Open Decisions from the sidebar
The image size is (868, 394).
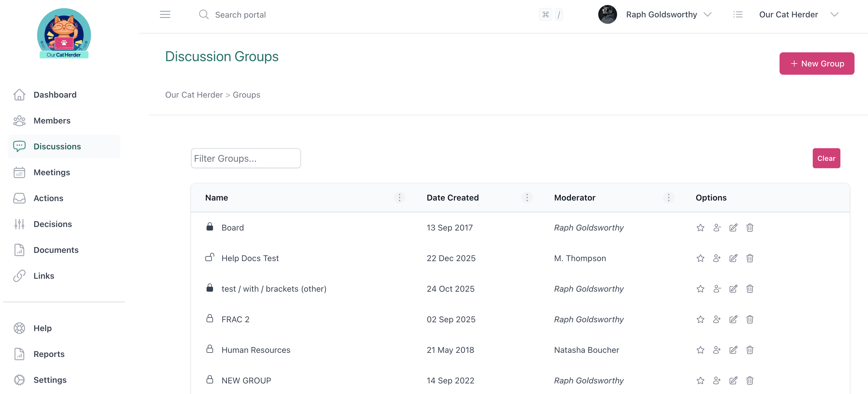tap(53, 224)
